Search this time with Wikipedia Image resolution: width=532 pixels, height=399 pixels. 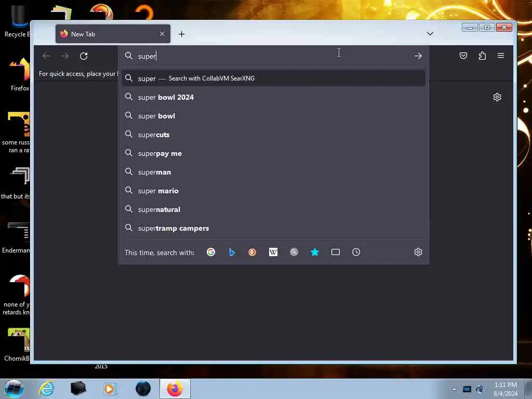273,252
